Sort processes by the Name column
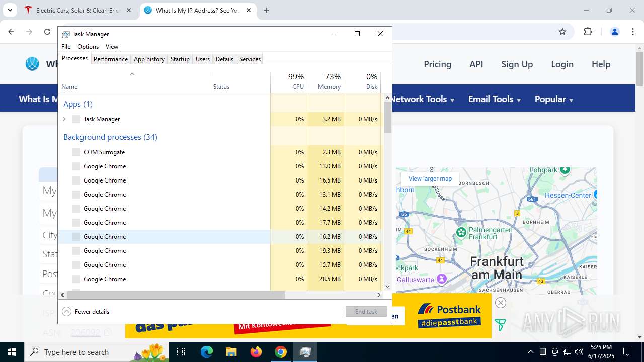The width and height of the screenshot is (644, 362). point(134,82)
